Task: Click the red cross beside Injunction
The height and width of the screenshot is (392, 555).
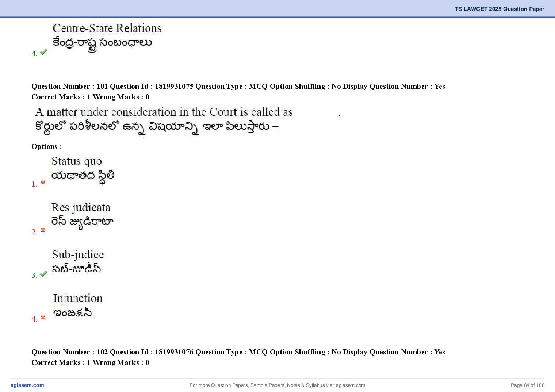Action: pyautogui.click(x=43, y=318)
